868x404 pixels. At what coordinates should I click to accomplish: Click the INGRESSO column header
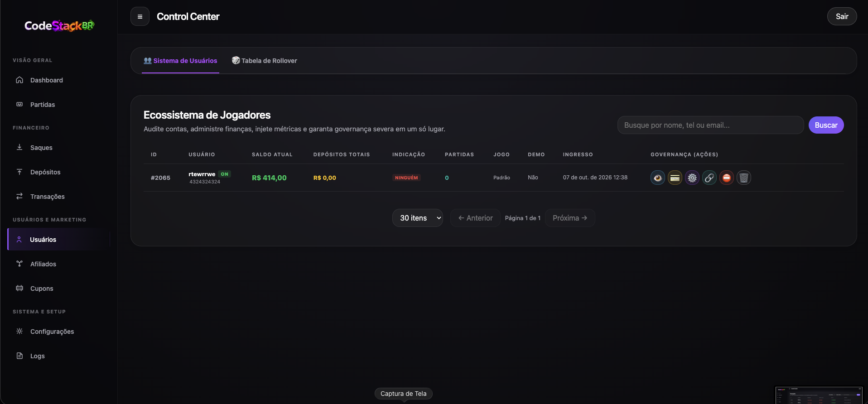[x=578, y=154]
